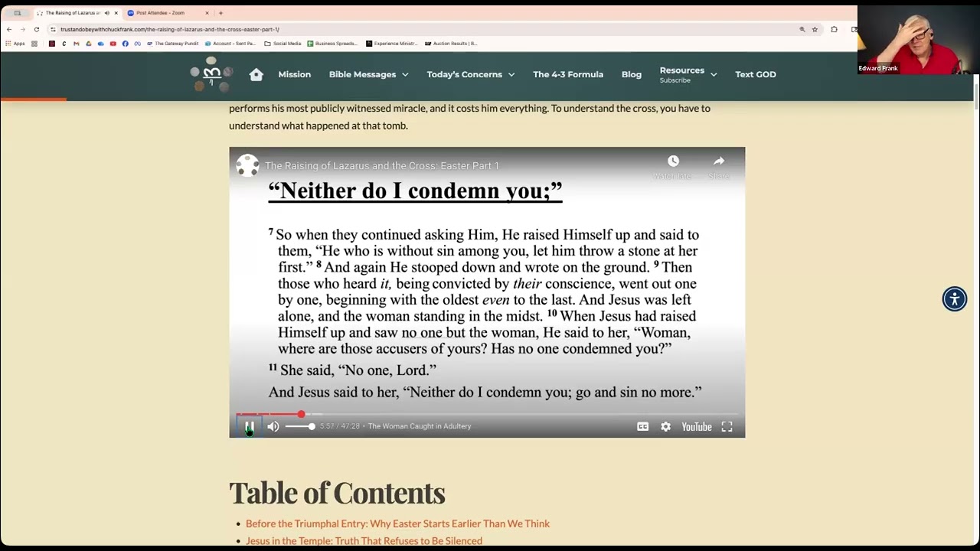Pause the YouTube video

(250, 426)
